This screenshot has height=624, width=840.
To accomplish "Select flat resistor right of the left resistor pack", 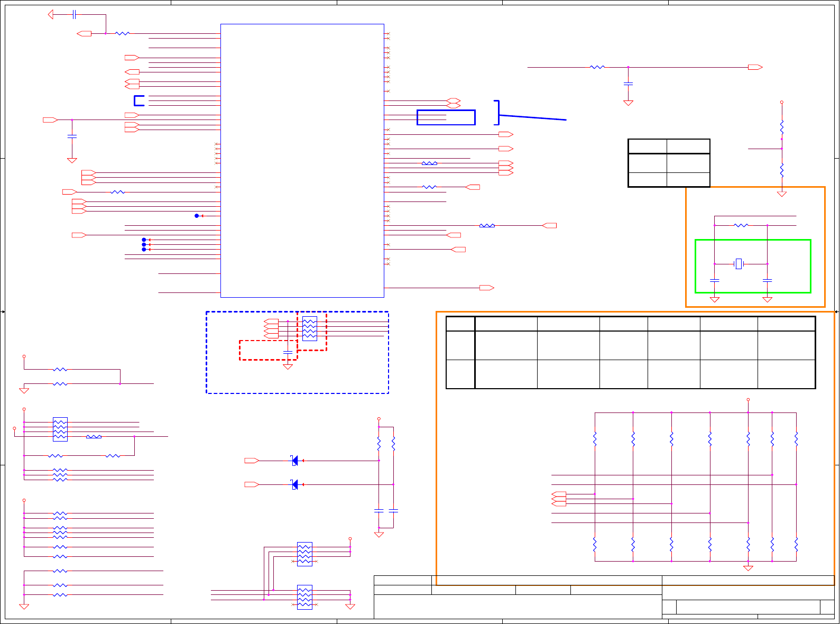I will tap(94, 437).
